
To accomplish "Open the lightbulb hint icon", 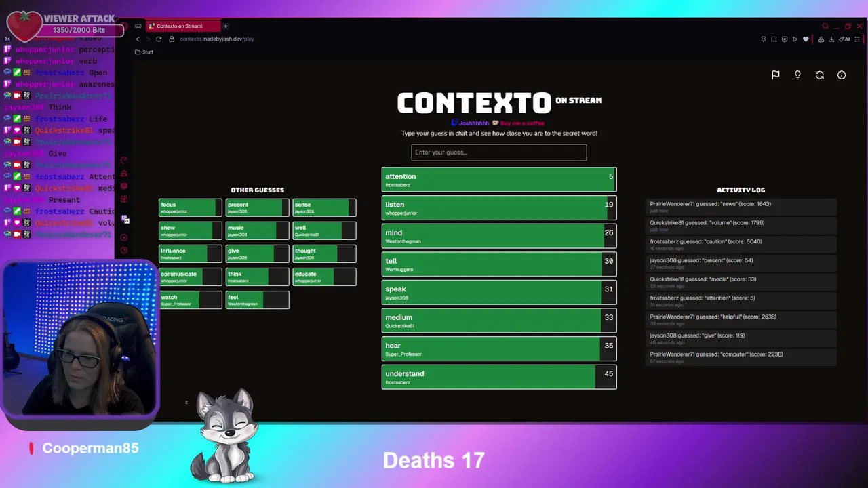I will click(797, 75).
